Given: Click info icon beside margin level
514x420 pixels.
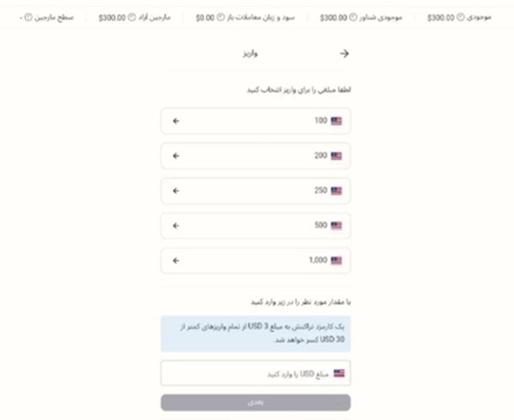Looking at the screenshot, I should (27, 17).
